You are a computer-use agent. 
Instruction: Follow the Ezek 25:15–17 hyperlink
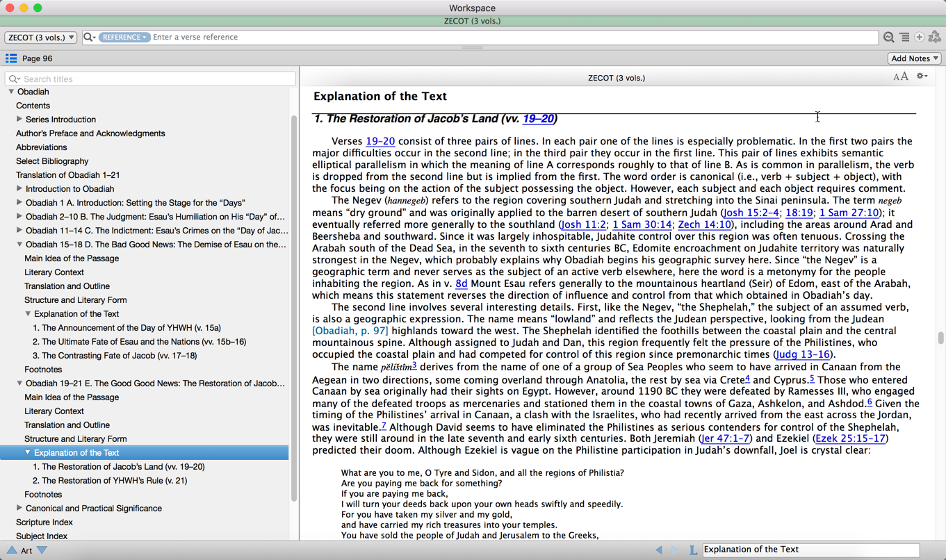851,438
